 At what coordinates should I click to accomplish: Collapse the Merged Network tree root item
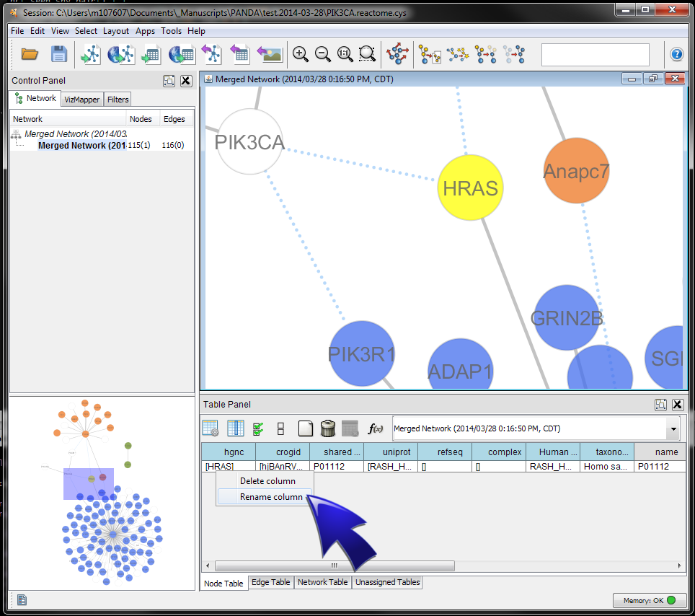15,134
